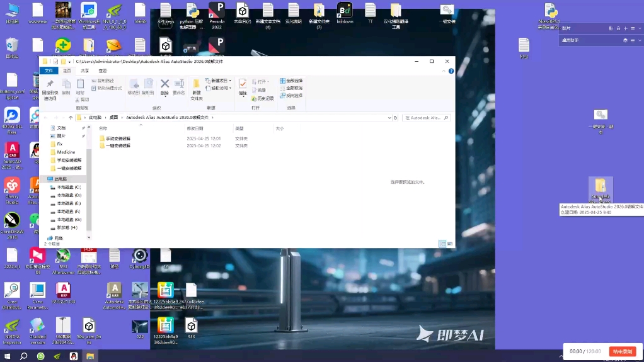Click Edit (编辑) in the ribbon
The height and width of the screenshot is (362, 644).
click(259, 90)
